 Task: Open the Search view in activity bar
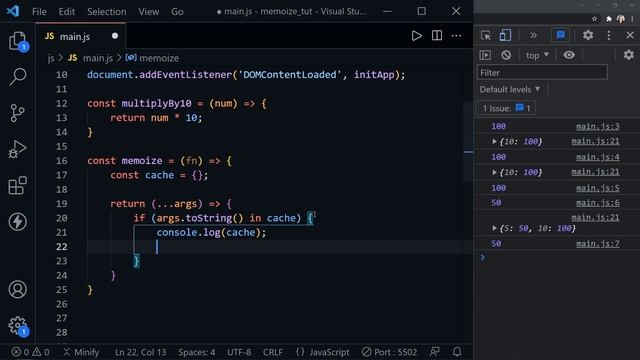[x=18, y=77]
